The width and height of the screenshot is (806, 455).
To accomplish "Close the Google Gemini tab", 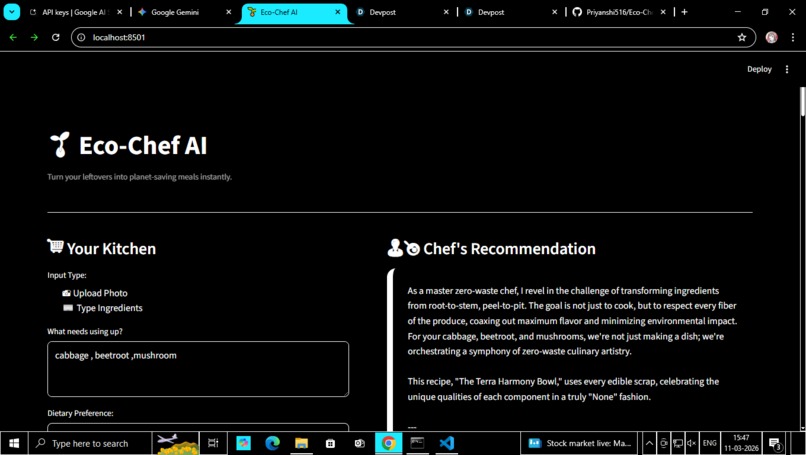I will pyautogui.click(x=229, y=12).
